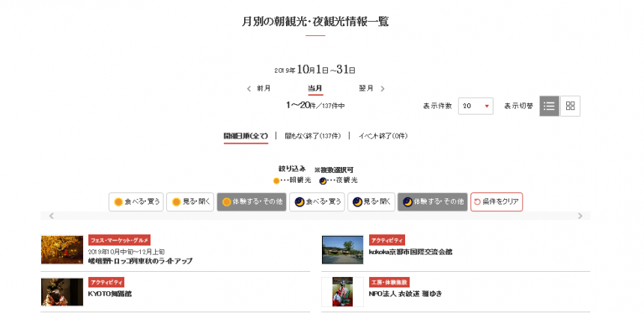Toggle night 見る・聞く filter
The width and height of the screenshot is (644, 313).
[371, 202]
